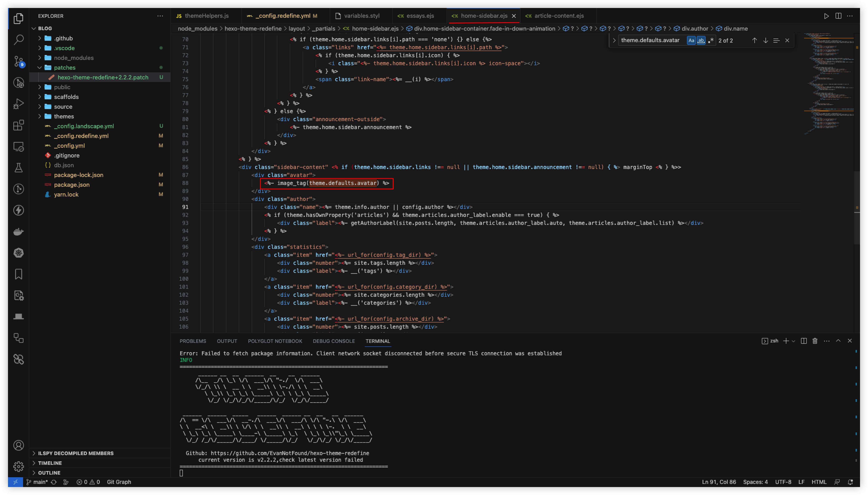Toggle Match Case in the find widget
This screenshot has height=495, width=868.
[691, 40]
